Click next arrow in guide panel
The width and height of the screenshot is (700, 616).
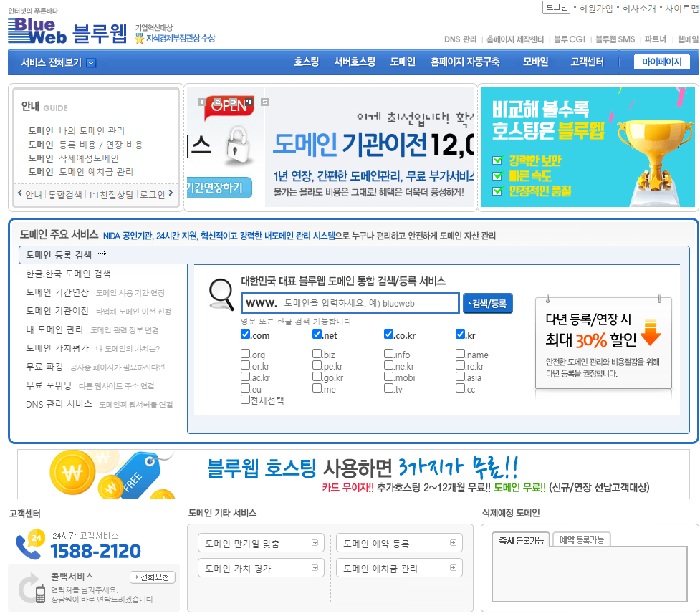[x=171, y=193]
